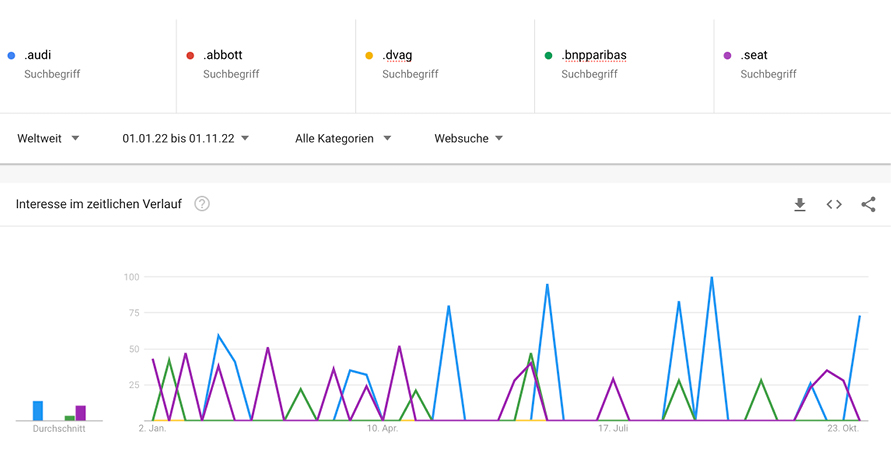Click the 75 y-axis value

tap(135, 313)
